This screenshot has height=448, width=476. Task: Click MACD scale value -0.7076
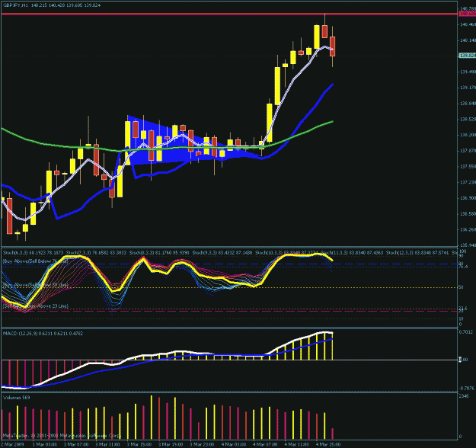(x=466, y=388)
